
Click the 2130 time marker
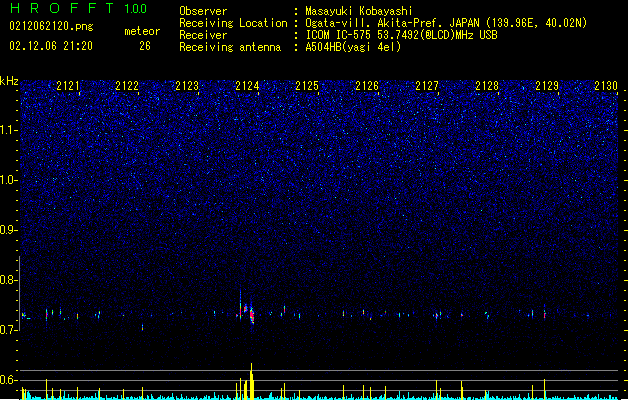606,86
